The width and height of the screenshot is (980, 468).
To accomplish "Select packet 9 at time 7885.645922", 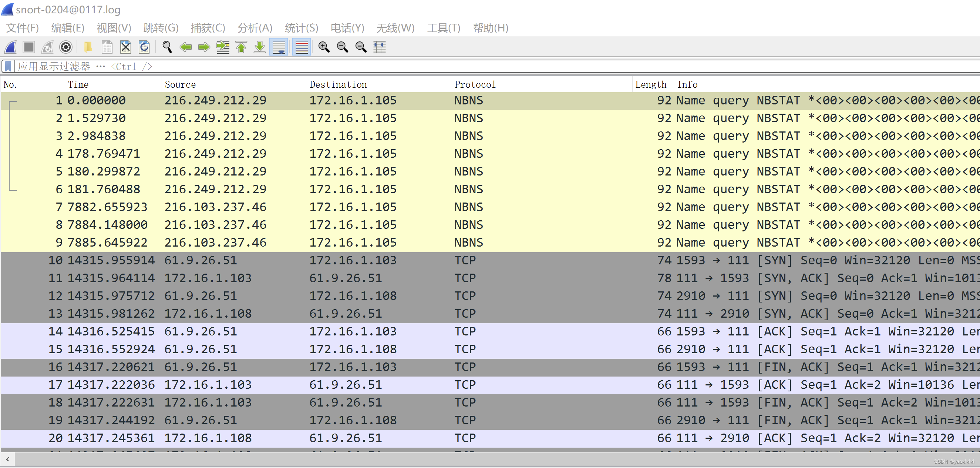I will tap(490, 243).
